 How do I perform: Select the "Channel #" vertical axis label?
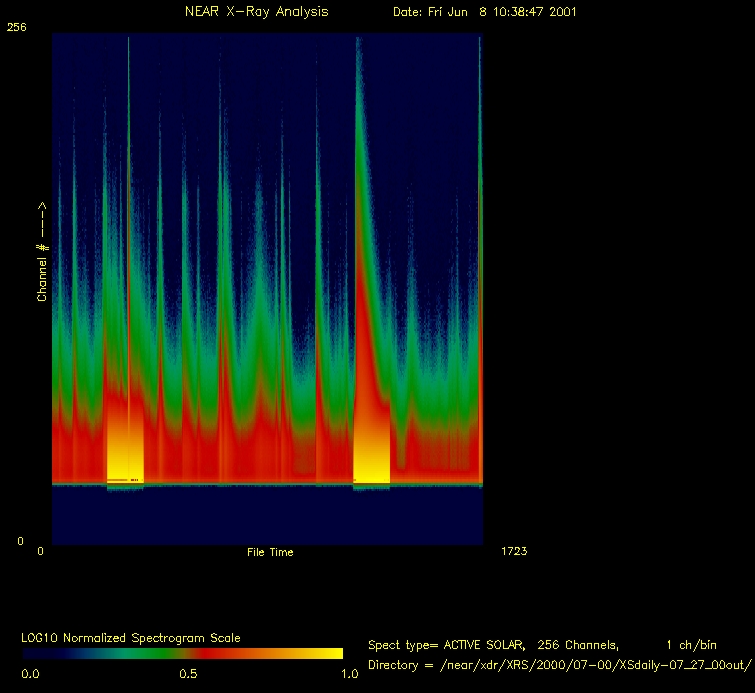pos(43,252)
